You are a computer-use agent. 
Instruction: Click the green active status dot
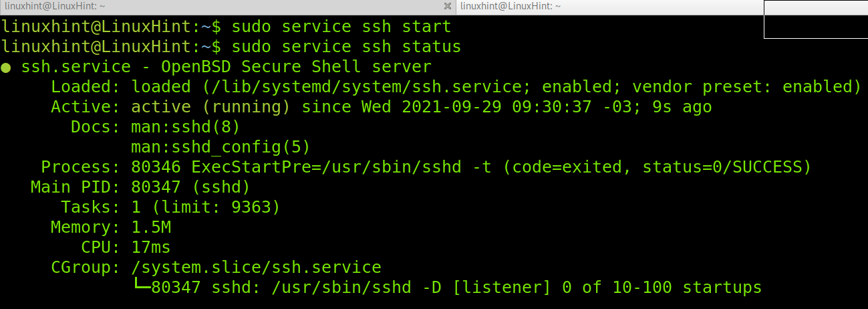pos(6,68)
